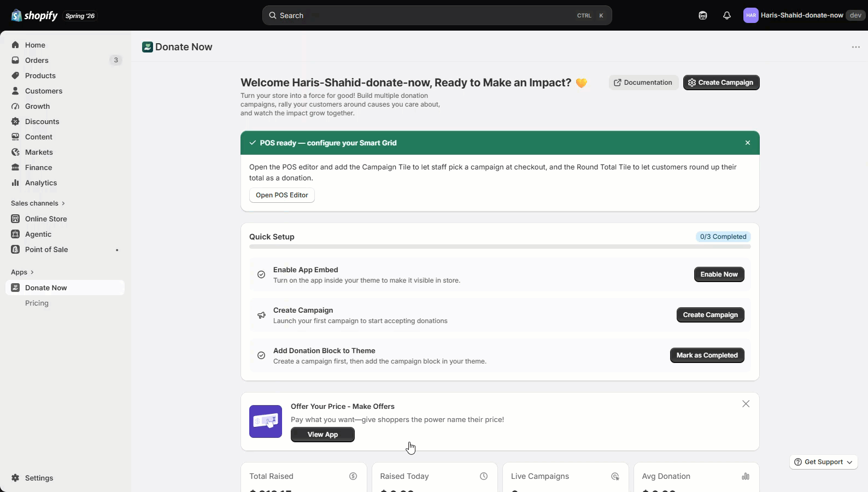
Task: Click the Growth icon in the sidebar
Action: [x=15, y=106]
